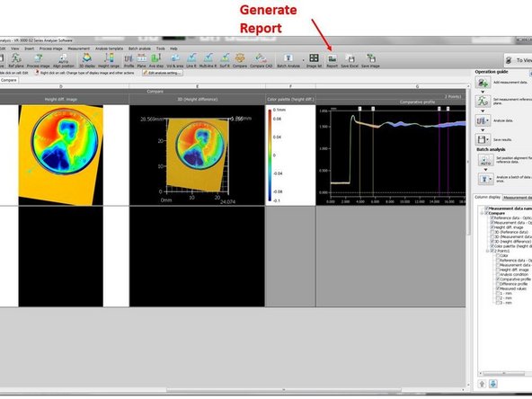Click the Compare toolbar icon
The width and height of the screenshot is (532, 399).
240,60
